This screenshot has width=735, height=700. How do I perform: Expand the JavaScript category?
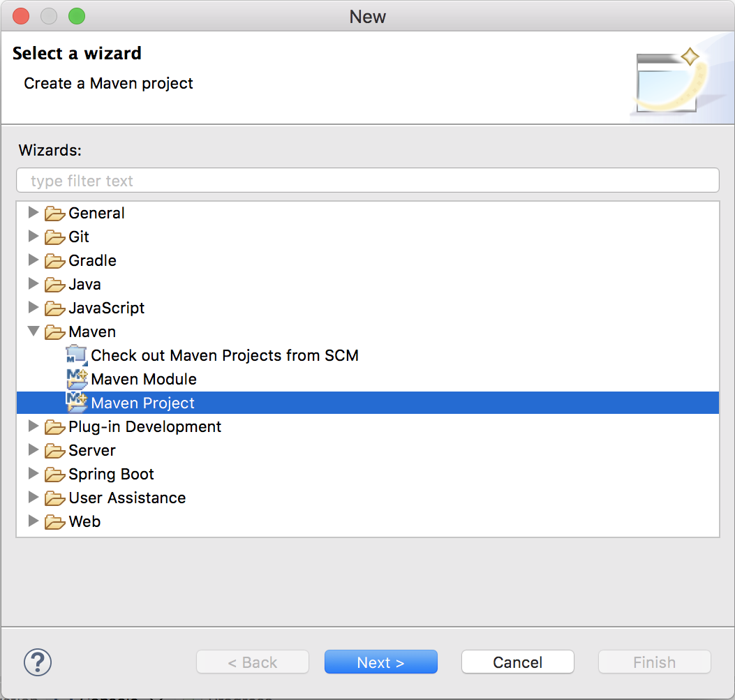(x=33, y=307)
